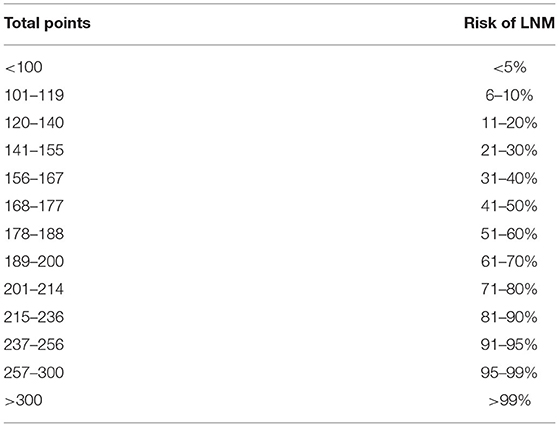Image resolution: width=559 pixels, height=427 pixels.
Task: Click the '257–300' points cell
Action: [34, 372]
